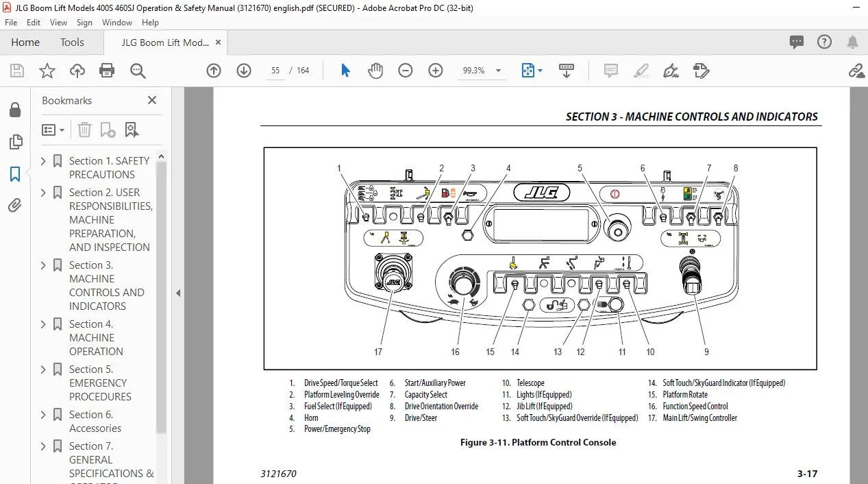868x484 pixels.
Task: Jump to Section 4. MACHINE OPERATION bookmark
Action: pyautogui.click(x=96, y=337)
